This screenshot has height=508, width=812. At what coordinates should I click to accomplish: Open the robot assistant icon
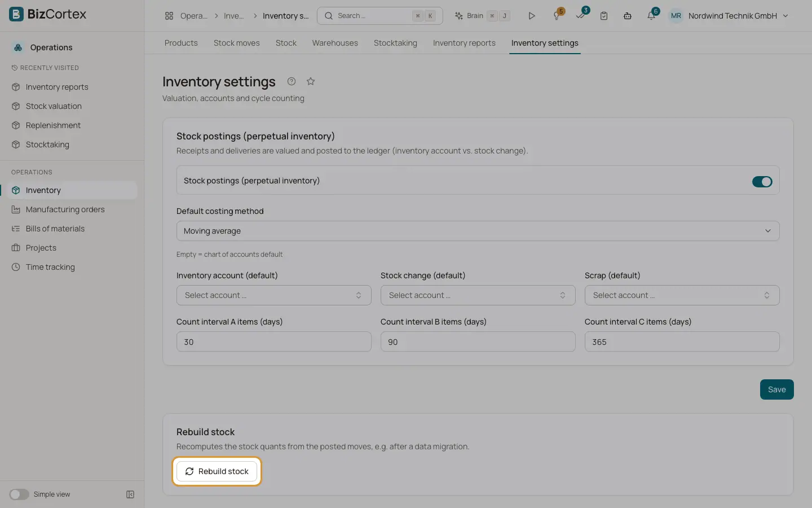628,16
